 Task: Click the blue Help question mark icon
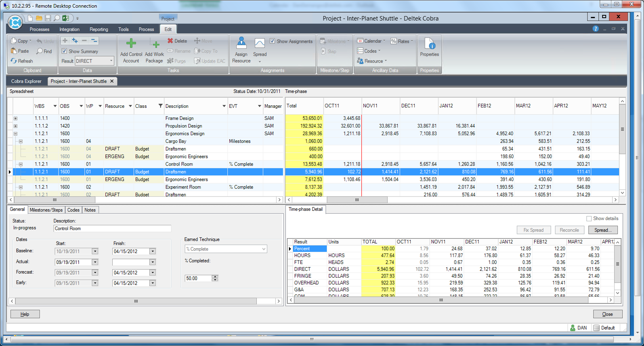(596, 29)
